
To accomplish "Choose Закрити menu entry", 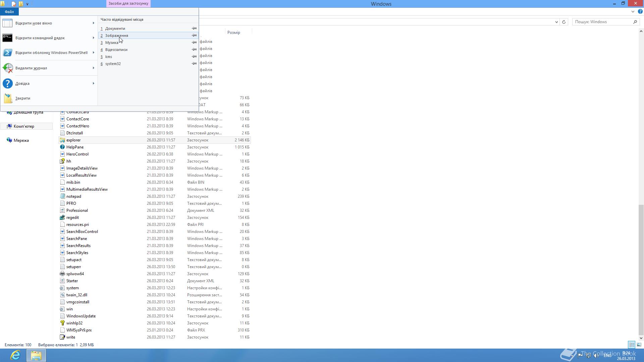I will coord(49,98).
